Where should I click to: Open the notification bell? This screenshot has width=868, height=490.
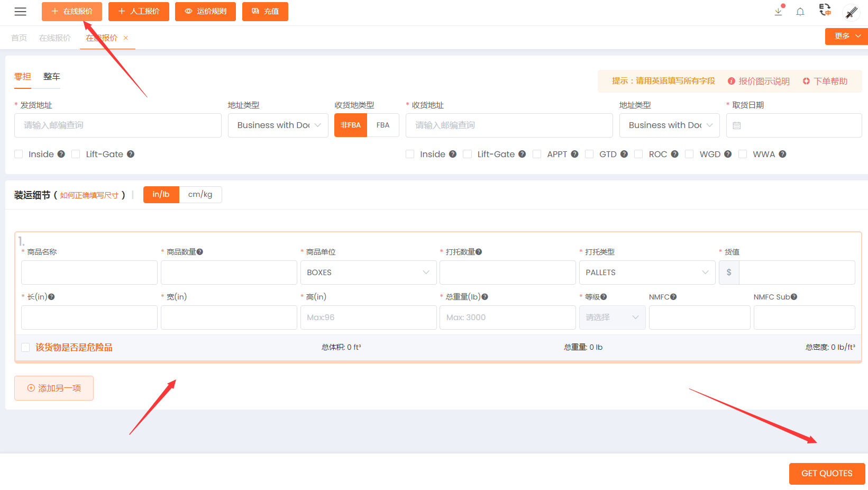coord(800,12)
